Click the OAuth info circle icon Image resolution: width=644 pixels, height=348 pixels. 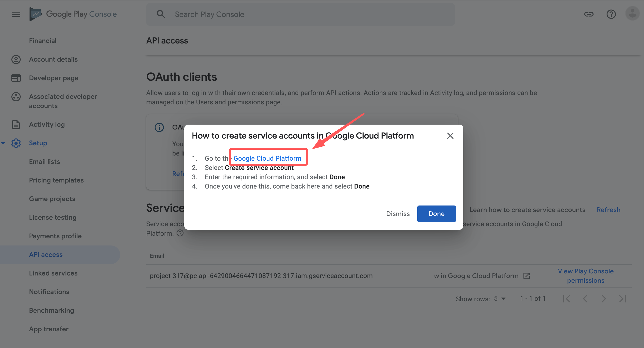[159, 127]
